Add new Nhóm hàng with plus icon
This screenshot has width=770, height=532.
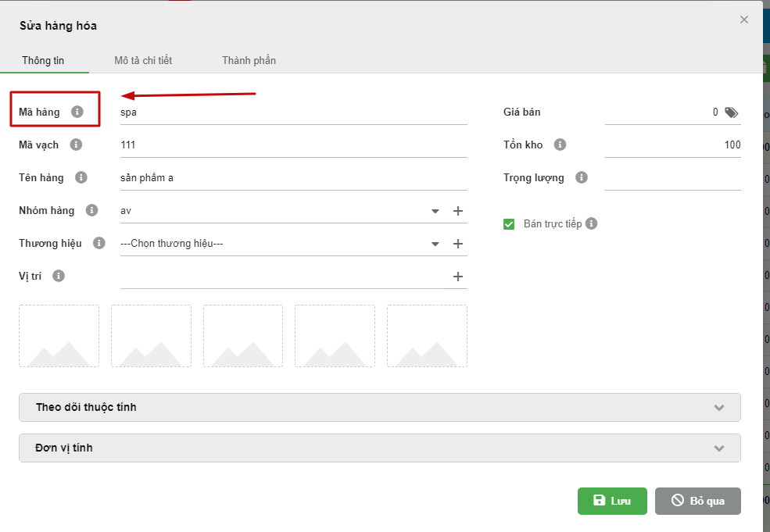(458, 211)
